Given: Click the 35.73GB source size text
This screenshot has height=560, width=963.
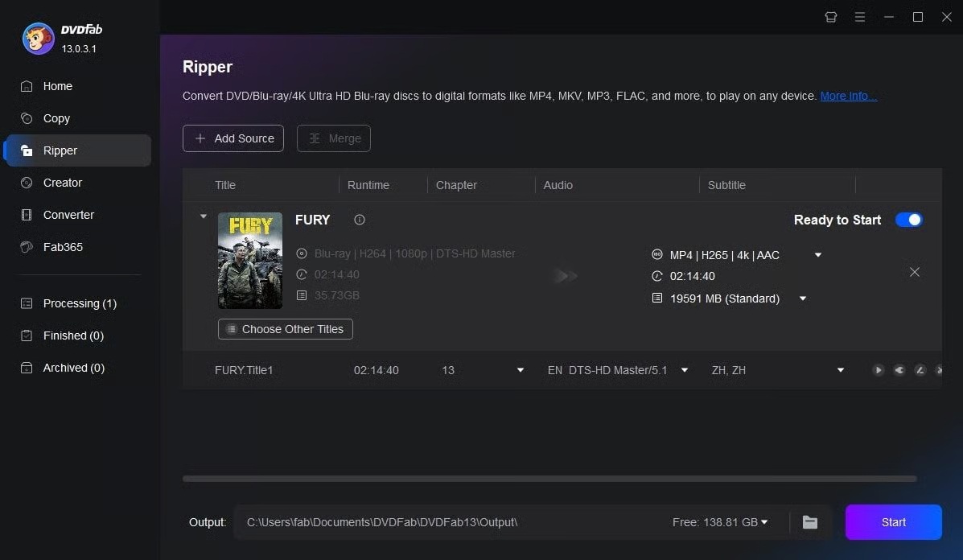Looking at the screenshot, I should (x=336, y=295).
